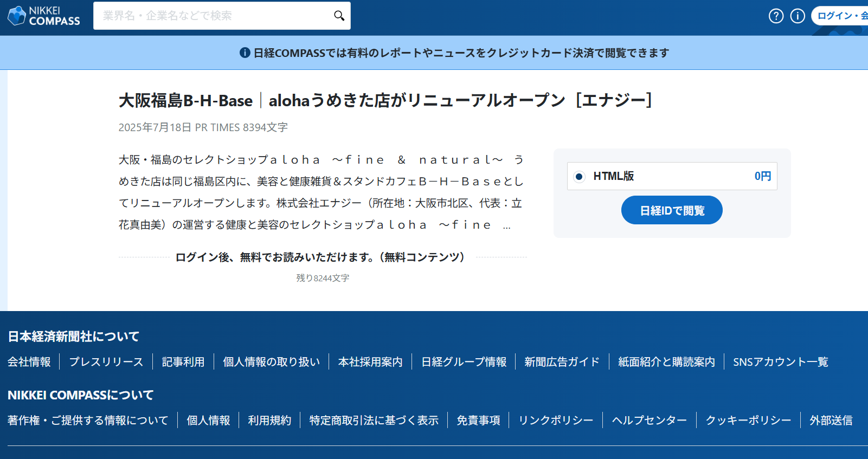Open 紙面紹介と購読案内 footer link
This screenshot has height=459, width=868.
[667, 362]
